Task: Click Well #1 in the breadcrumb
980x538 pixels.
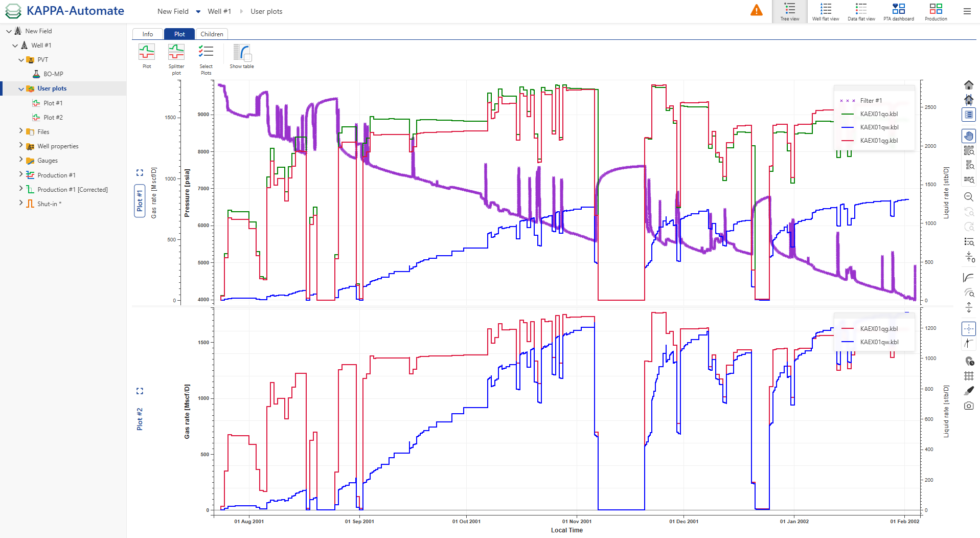Action: point(219,11)
